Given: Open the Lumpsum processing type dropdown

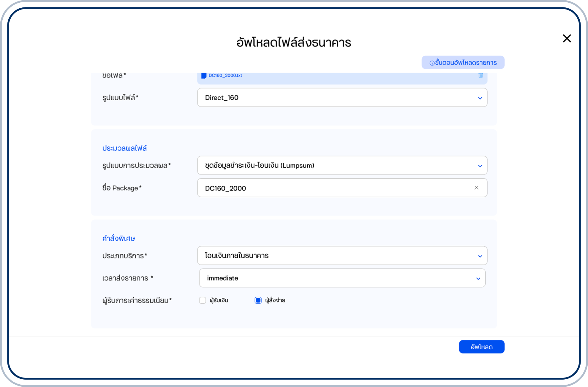Looking at the screenshot, I should point(342,165).
